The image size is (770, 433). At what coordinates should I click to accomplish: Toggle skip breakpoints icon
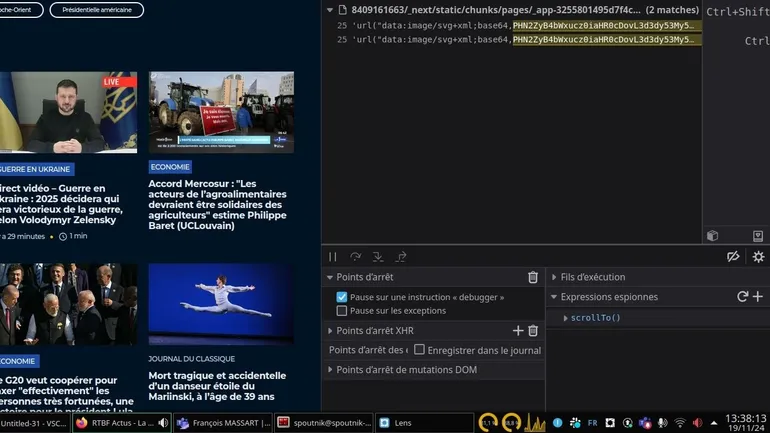[x=733, y=257]
